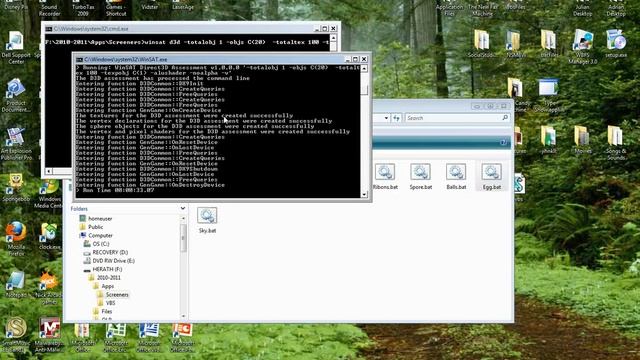Click the folder tree scroll down arrow
The height and width of the screenshot is (360, 640).
pos(183,316)
